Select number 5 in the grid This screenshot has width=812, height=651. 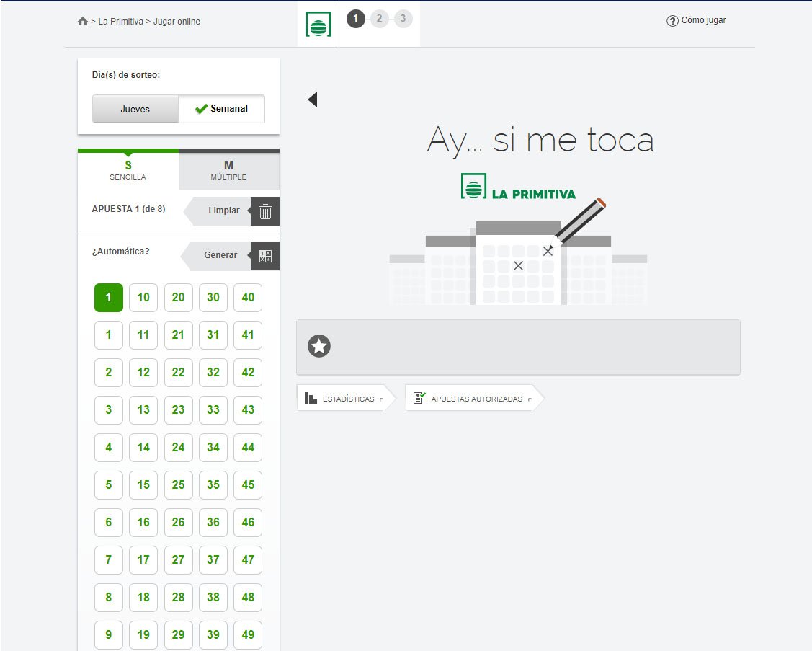coord(109,485)
